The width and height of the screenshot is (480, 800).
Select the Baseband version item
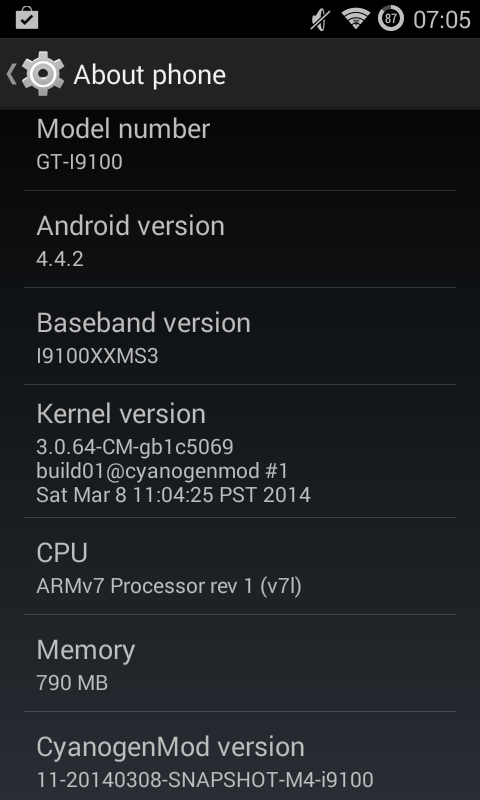[x=240, y=336]
